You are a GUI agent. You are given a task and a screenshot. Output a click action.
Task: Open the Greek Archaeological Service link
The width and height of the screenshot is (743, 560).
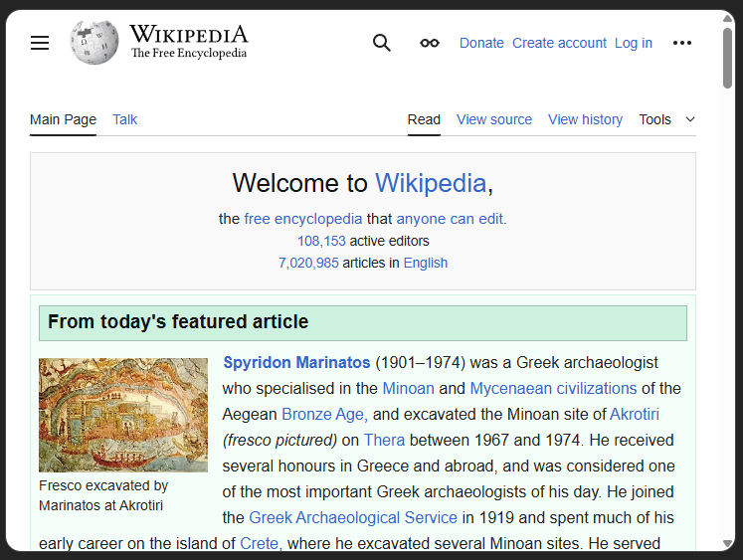point(353,517)
